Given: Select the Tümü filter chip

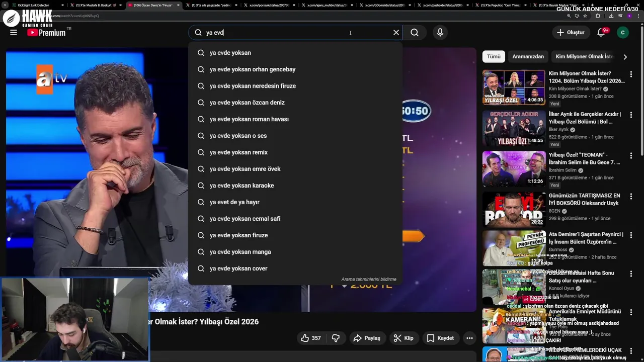Looking at the screenshot, I should (x=494, y=56).
